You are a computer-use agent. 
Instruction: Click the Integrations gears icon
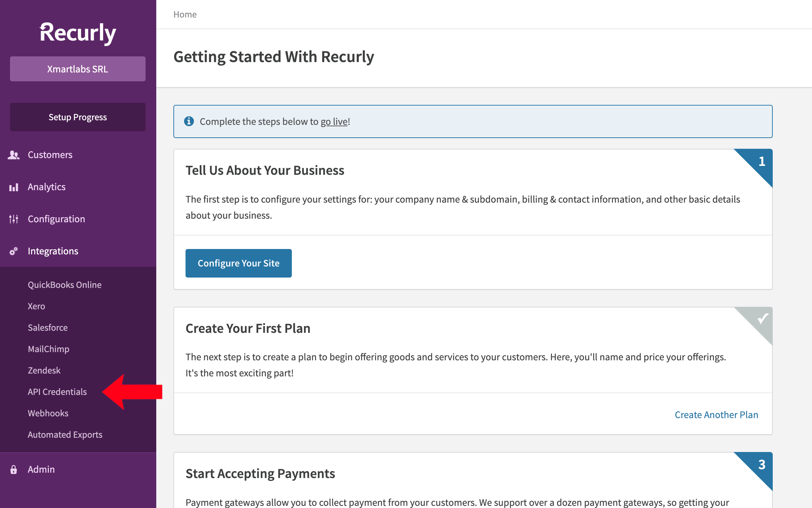(14, 251)
